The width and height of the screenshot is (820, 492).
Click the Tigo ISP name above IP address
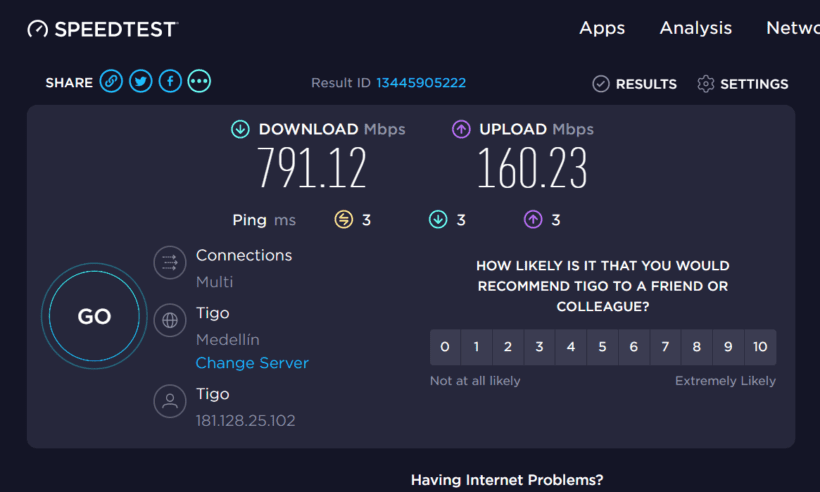212,394
